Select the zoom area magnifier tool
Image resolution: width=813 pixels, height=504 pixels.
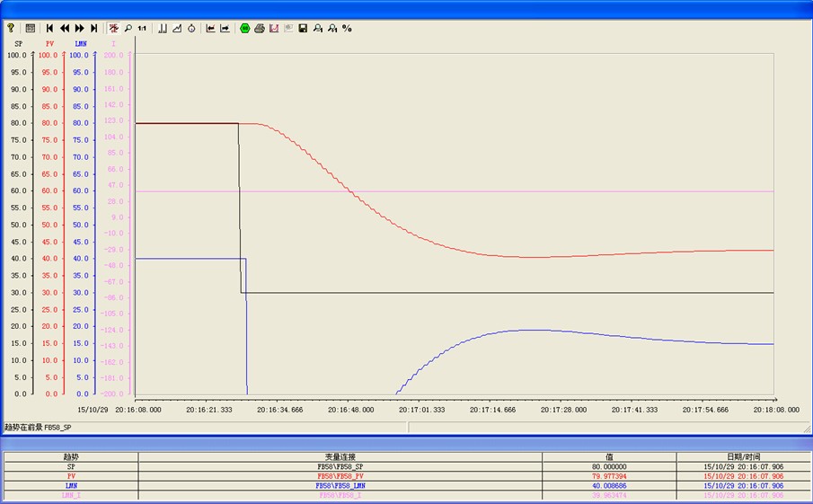click(128, 28)
